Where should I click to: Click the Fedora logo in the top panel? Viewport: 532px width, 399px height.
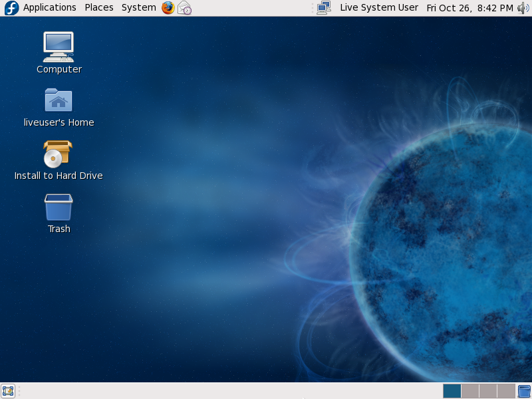pyautogui.click(x=11, y=8)
